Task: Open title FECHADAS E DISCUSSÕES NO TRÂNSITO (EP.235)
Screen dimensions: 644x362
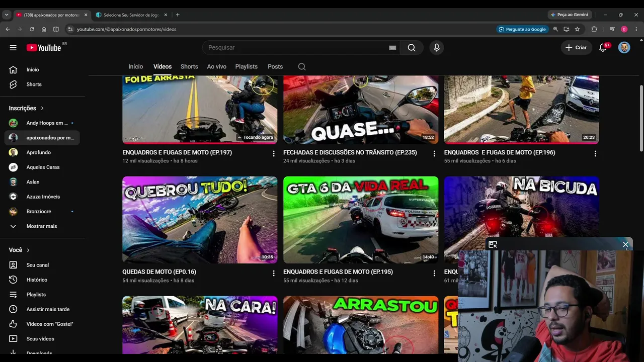Action: (350, 152)
